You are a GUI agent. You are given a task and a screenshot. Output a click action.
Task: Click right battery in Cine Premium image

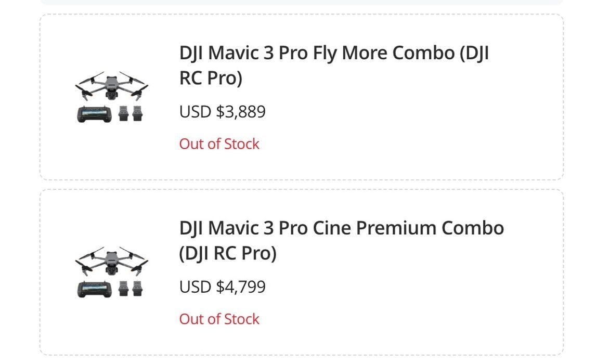[138, 289]
